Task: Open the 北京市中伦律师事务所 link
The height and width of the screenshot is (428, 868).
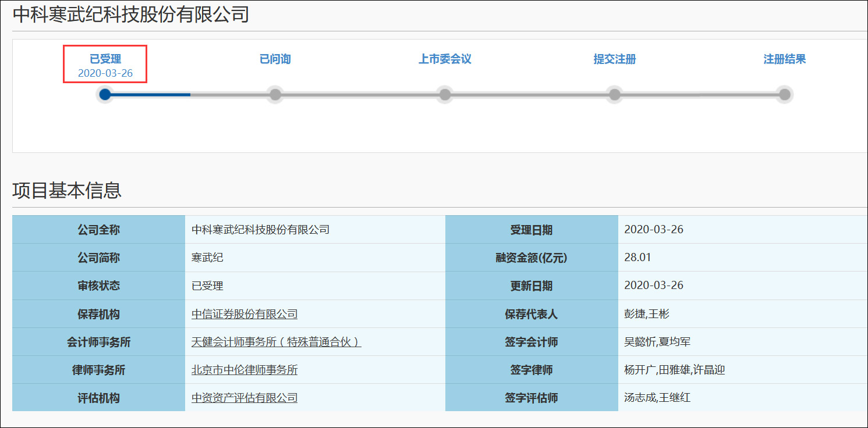Action: point(245,370)
